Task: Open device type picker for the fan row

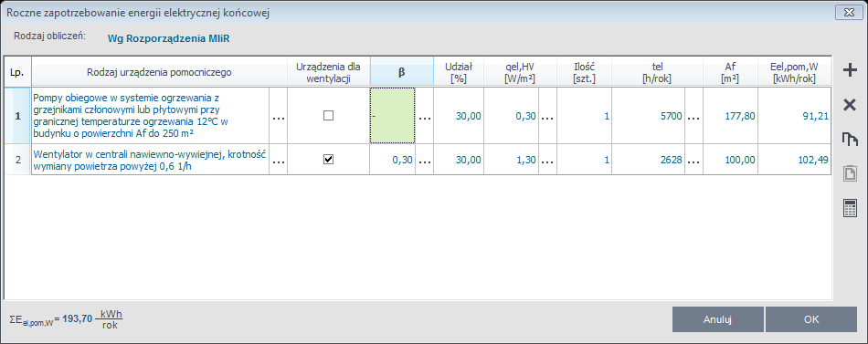Action: pyautogui.click(x=279, y=161)
